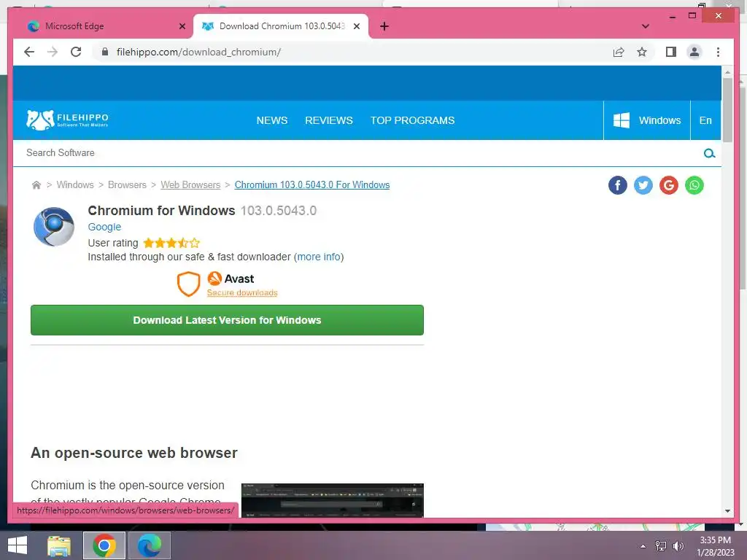This screenshot has height=560, width=747.
Task: Open the Browsers breadcrumb link
Action: point(127,184)
